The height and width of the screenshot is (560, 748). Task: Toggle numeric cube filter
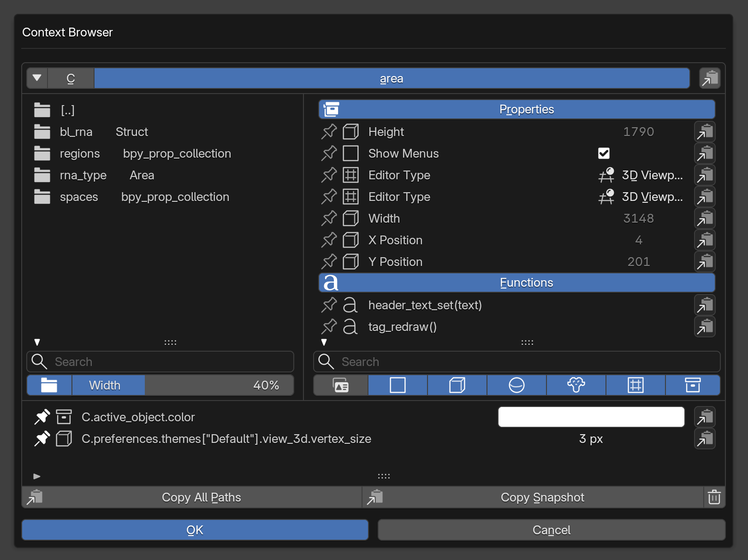click(457, 385)
